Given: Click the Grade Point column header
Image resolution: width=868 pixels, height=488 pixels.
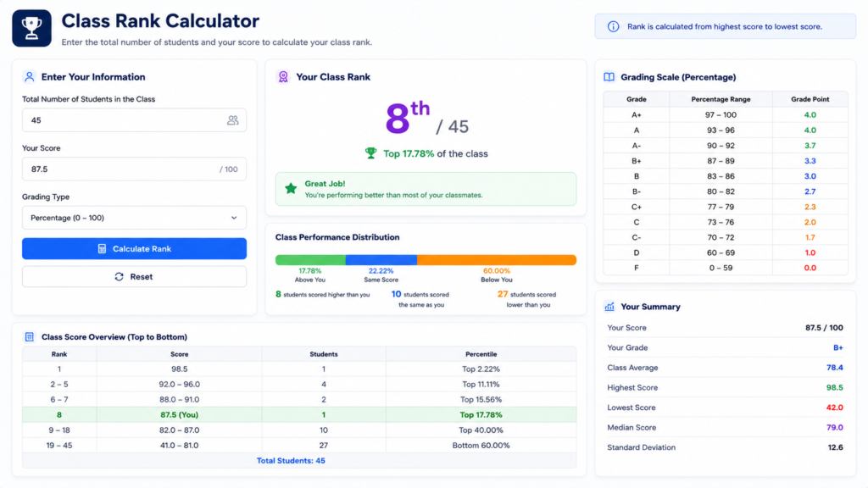Looking at the screenshot, I should coord(810,100).
